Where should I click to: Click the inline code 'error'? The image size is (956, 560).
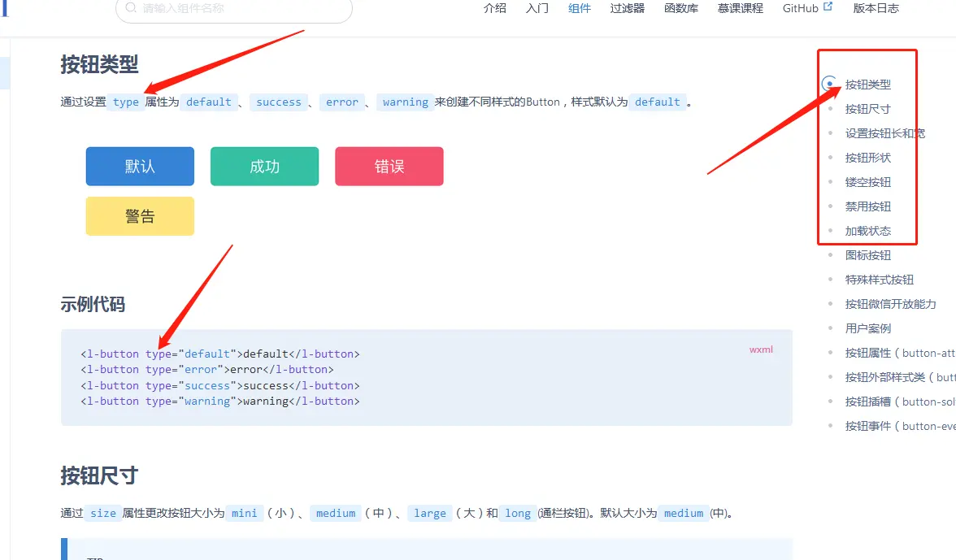click(342, 102)
